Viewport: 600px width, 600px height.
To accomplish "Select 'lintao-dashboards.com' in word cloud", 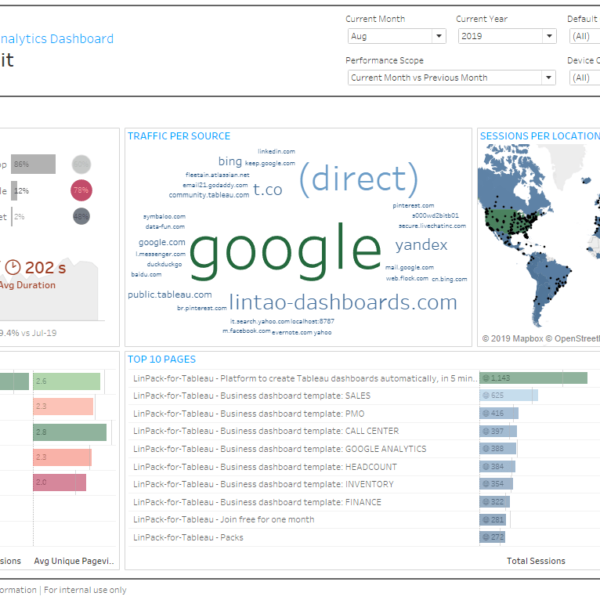I will coord(343,302).
